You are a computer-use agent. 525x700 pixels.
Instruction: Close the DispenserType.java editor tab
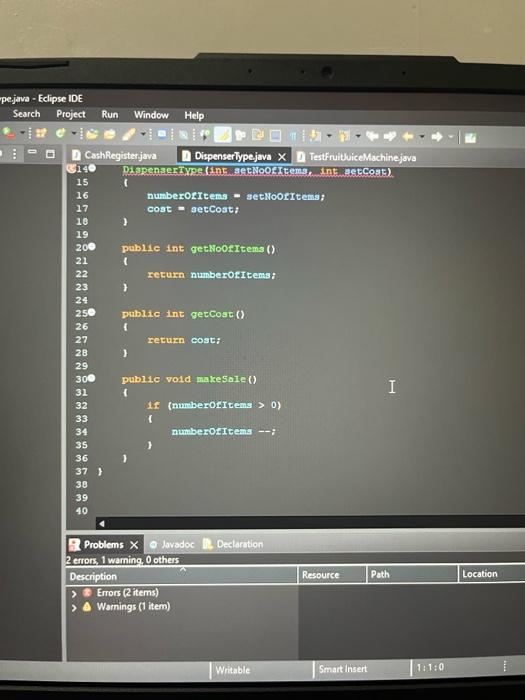point(282,157)
